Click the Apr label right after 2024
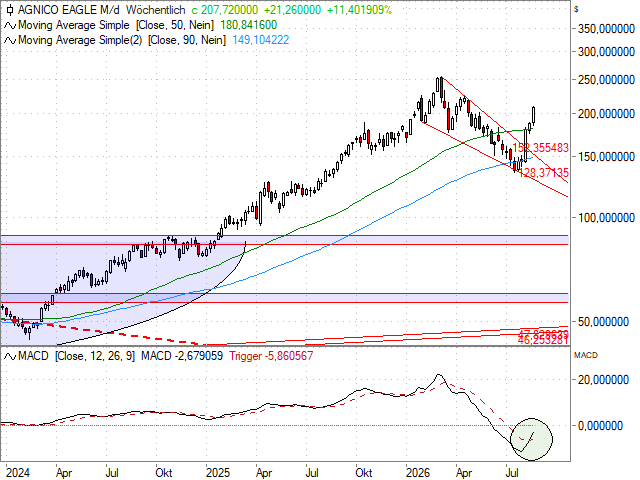The height and width of the screenshot is (480, 640). pos(64,473)
